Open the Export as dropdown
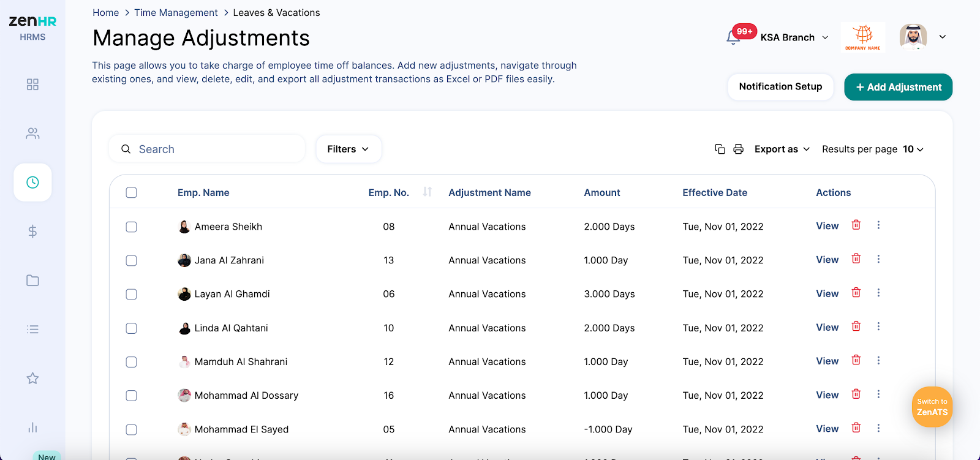Image resolution: width=980 pixels, height=460 pixels. click(782, 149)
